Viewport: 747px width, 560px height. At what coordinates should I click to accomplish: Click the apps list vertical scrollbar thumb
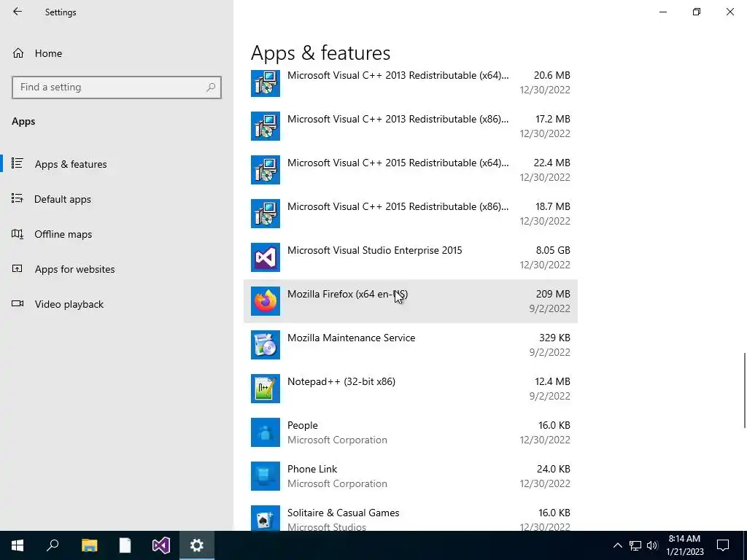click(x=745, y=391)
